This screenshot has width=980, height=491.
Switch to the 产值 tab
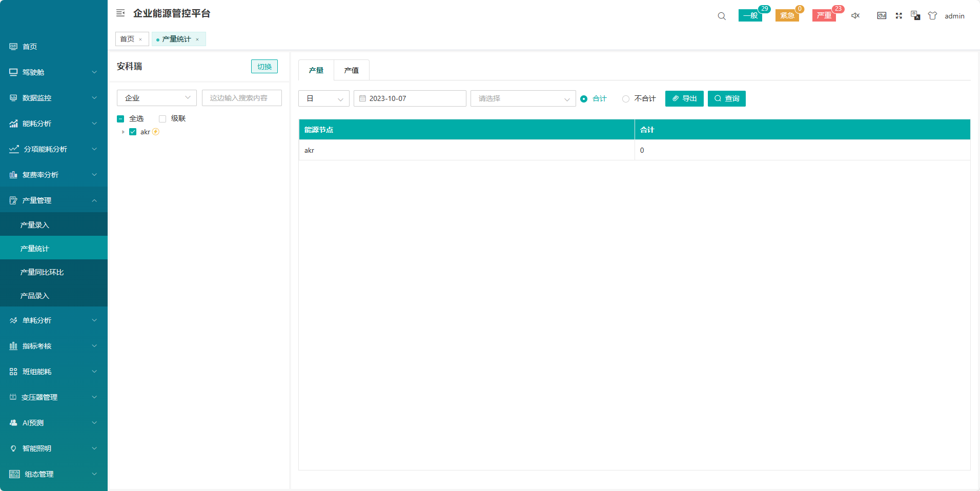(351, 70)
